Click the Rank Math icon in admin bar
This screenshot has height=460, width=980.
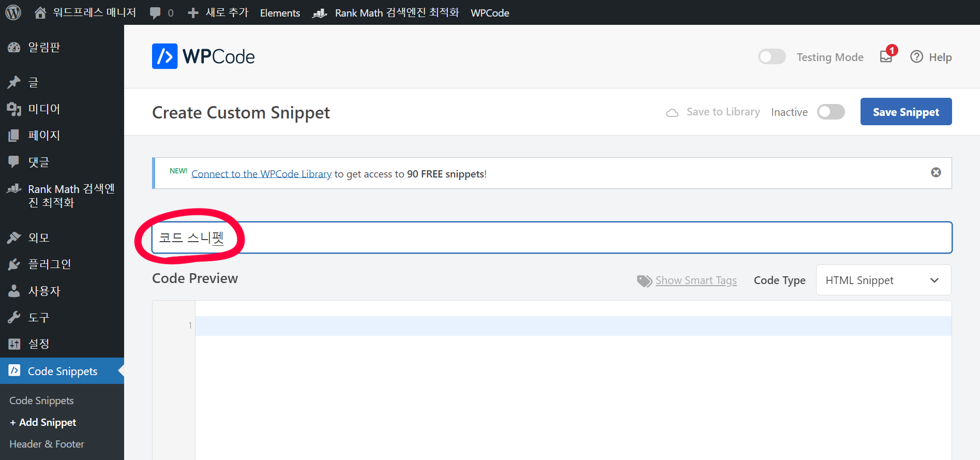point(320,13)
